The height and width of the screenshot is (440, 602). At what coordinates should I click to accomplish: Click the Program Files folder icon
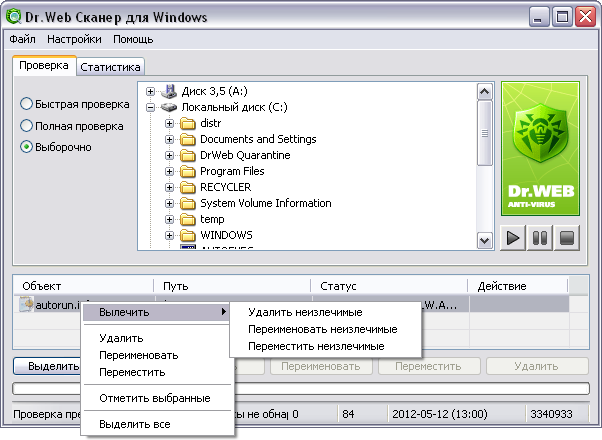(x=188, y=171)
